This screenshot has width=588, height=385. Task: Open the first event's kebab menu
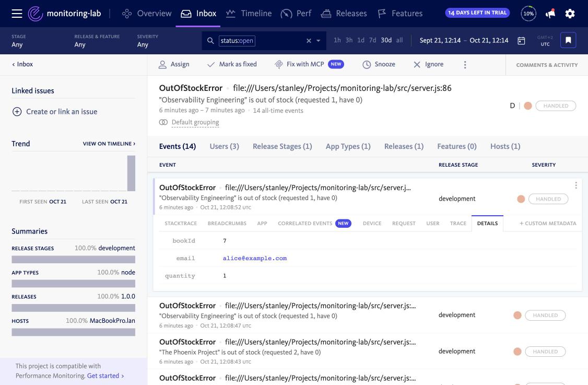[575, 185]
